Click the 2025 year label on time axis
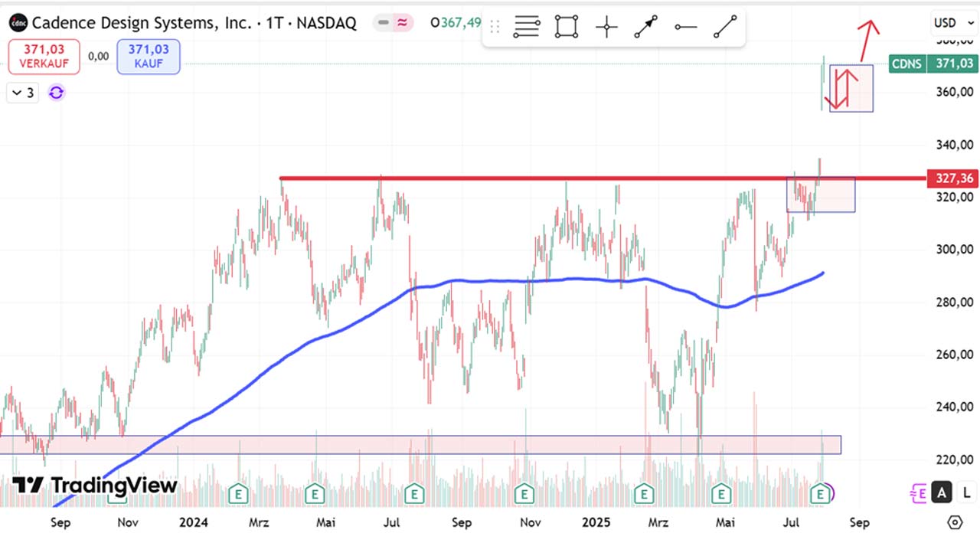 click(596, 522)
